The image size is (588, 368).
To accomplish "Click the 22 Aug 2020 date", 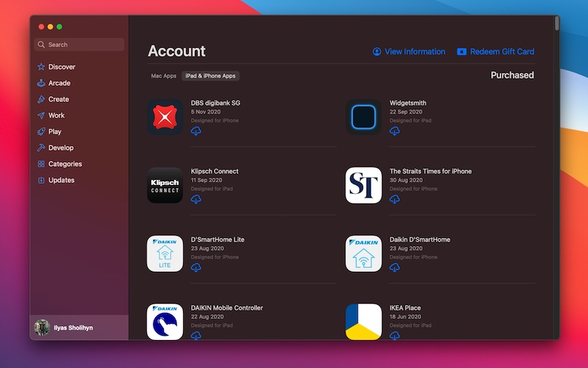I will coord(207,317).
